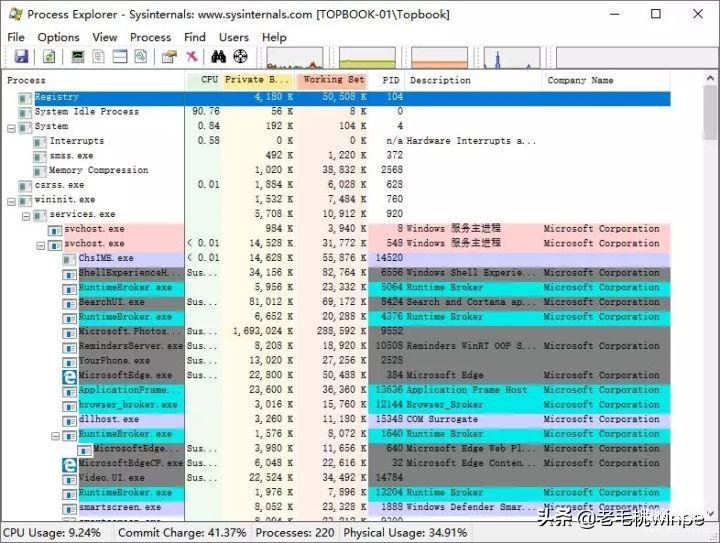Collapse the second svchost.exe tree node
Viewport: 720px width, 543px height.
click(x=41, y=245)
